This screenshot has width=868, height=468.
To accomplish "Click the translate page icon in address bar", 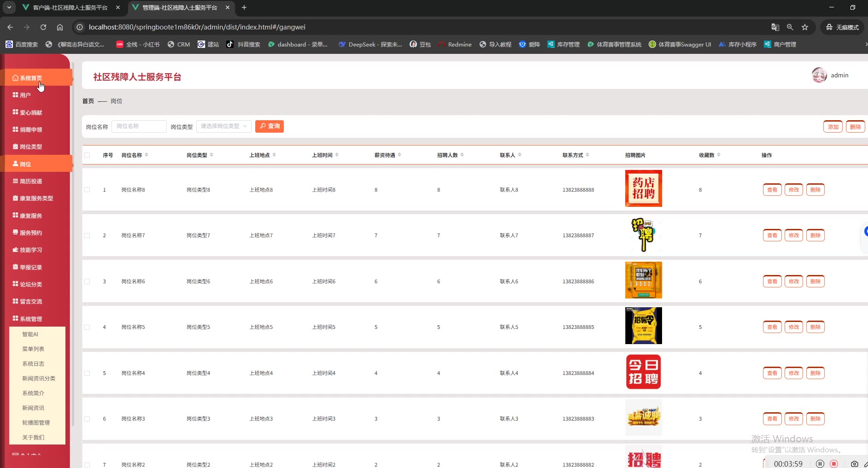I will tap(775, 27).
